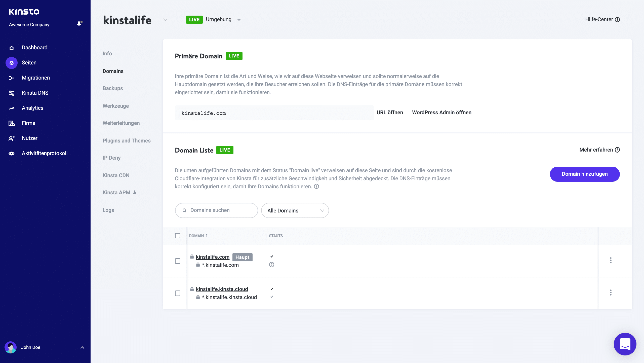Viewport: 644px width, 363px height.
Task: Click the Domains search input field
Action: coord(217,210)
